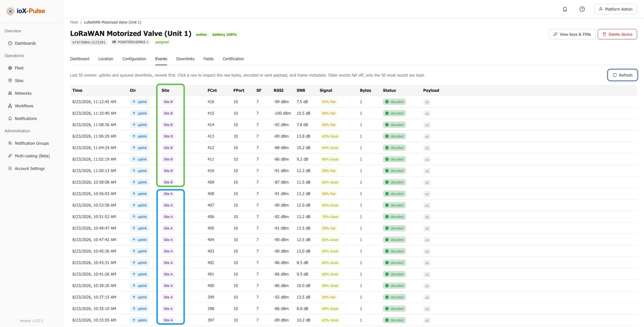Screen dimensions: 644x327
Task: Open the Platform Admin user menu
Action: coord(615,9)
